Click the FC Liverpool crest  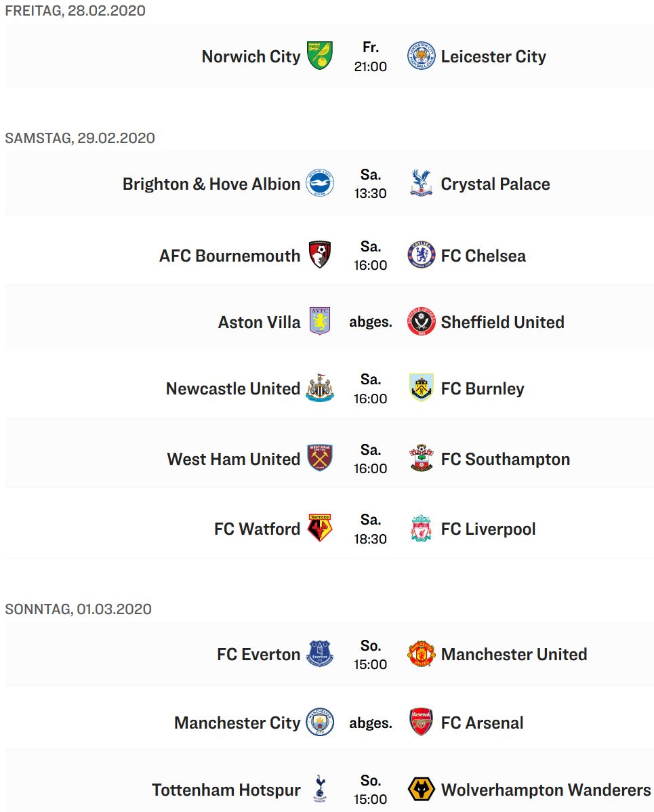pyautogui.click(x=421, y=529)
